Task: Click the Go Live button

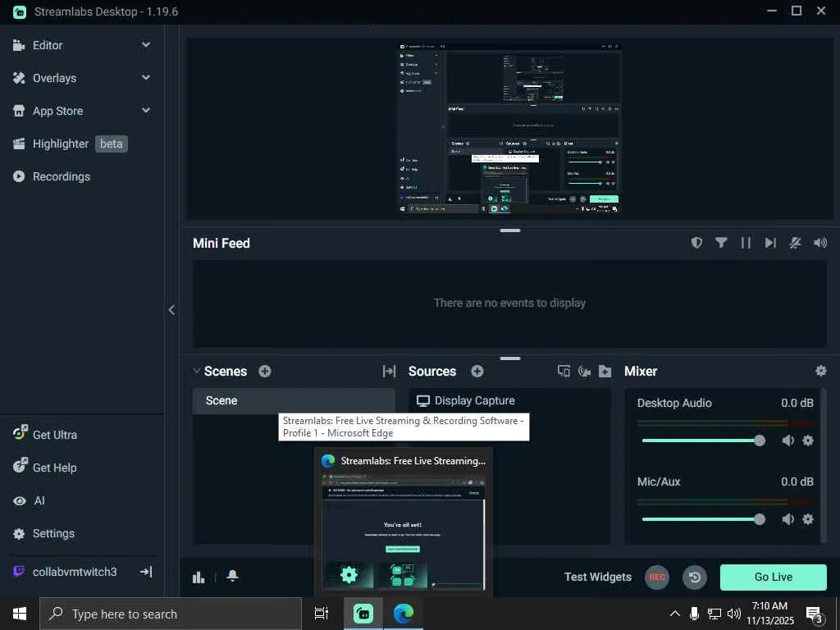Action: coord(773,577)
